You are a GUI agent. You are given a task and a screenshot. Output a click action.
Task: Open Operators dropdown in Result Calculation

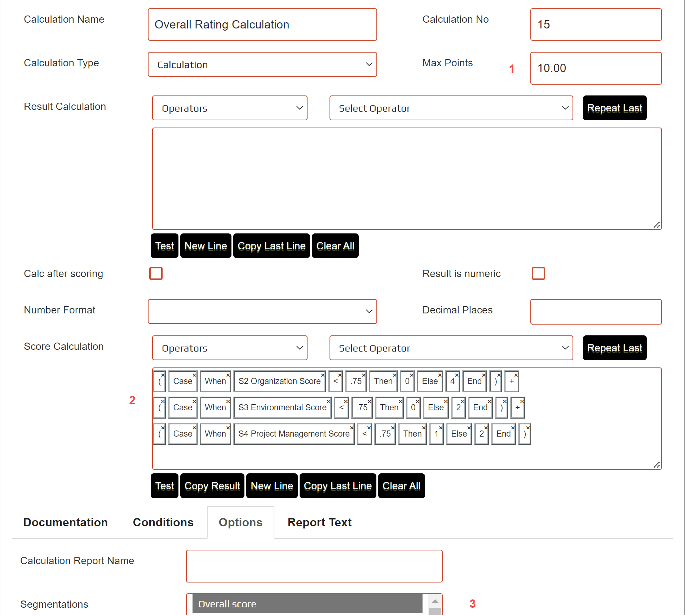(230, 108)
